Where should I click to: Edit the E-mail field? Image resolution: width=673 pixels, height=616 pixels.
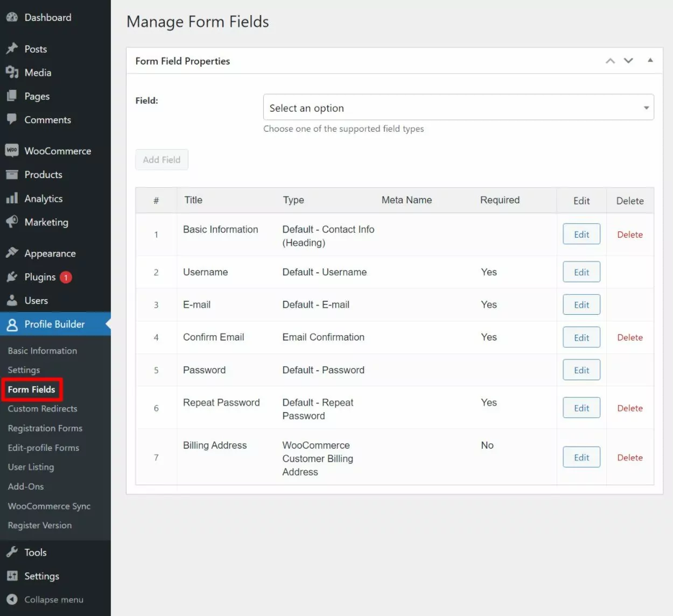pyautogui.click(x=581, y=305)
